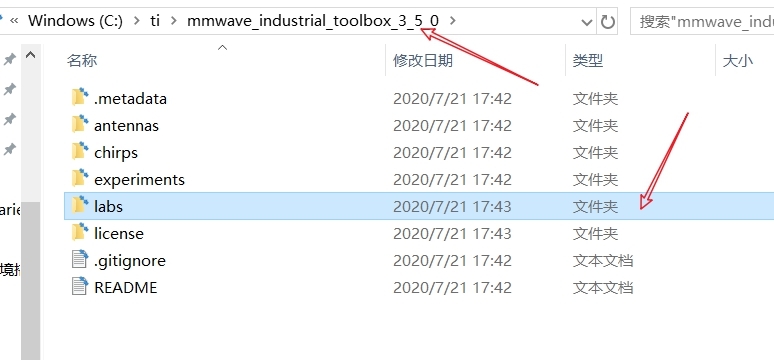Sort by 类型 column header
This screenshot has width=774, height=360.
587,61
